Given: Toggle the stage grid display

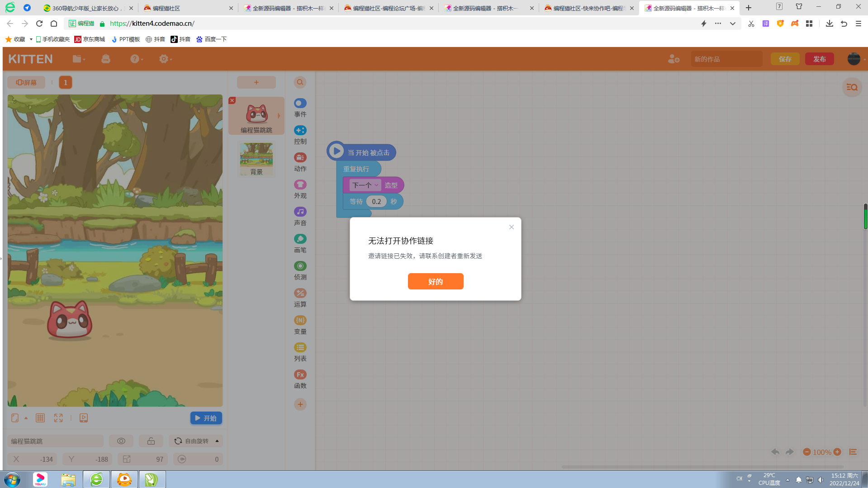Looking at the screenshot, I should (x=40, y=418).
